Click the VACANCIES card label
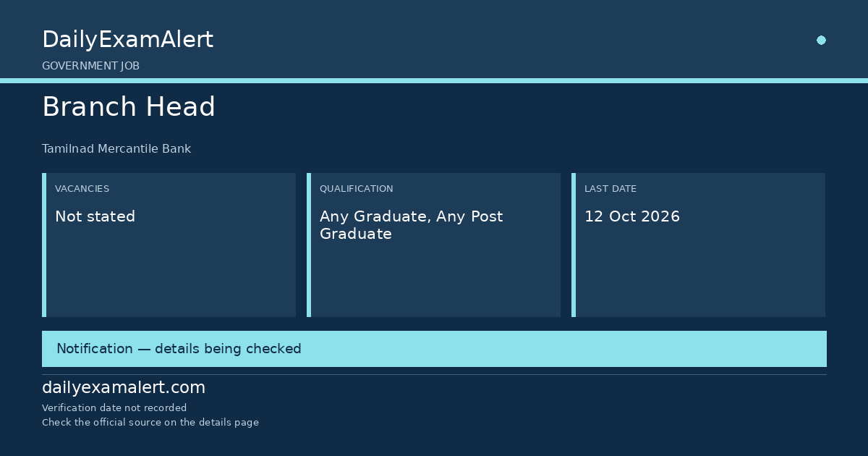The image size is (868, 456). pyautogui.click(x=82, y=189)
